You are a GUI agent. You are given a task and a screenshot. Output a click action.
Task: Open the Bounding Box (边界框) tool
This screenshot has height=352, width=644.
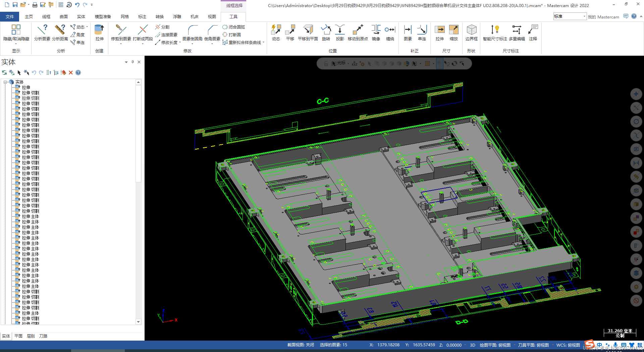[472, 33]
